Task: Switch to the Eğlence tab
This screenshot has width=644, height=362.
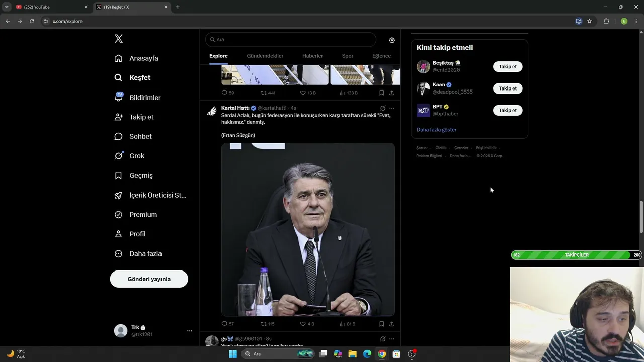Action: 381,56
